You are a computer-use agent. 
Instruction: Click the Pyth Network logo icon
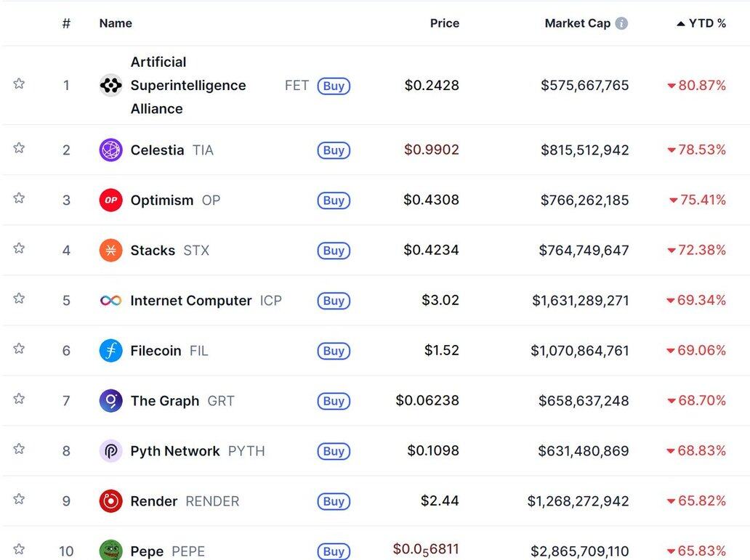coord(110,451)
